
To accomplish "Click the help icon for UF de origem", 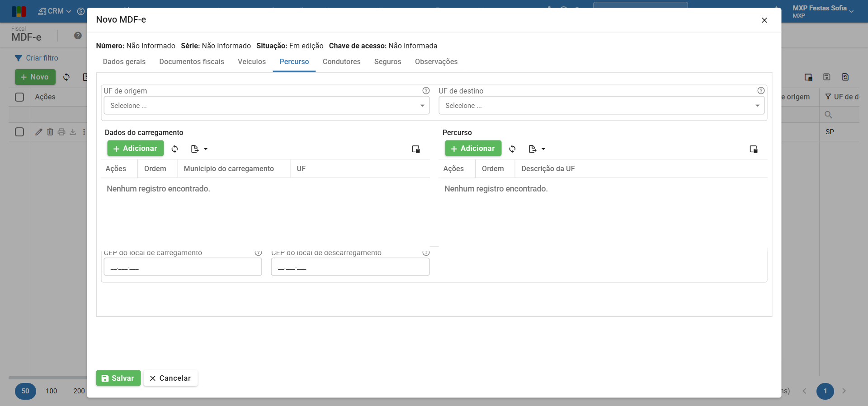I will coord(426,91).
